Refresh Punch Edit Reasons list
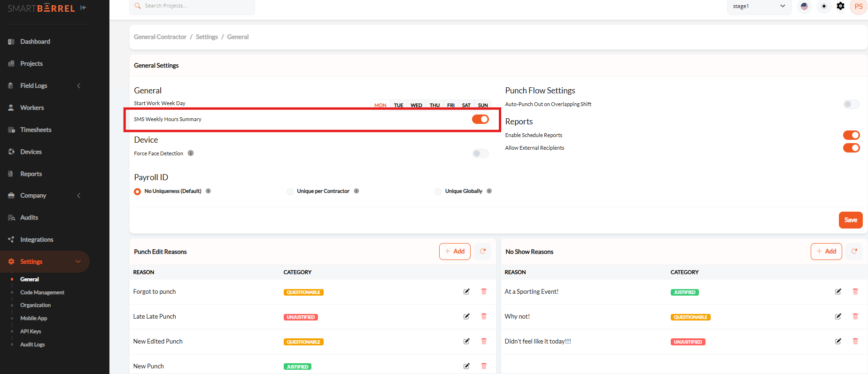The image size is (868, 374). point(482,252)
